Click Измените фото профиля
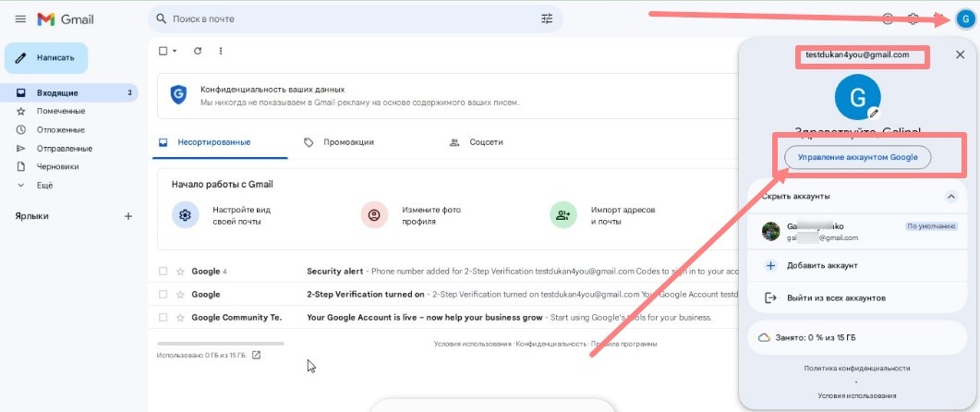 point(431,215)
